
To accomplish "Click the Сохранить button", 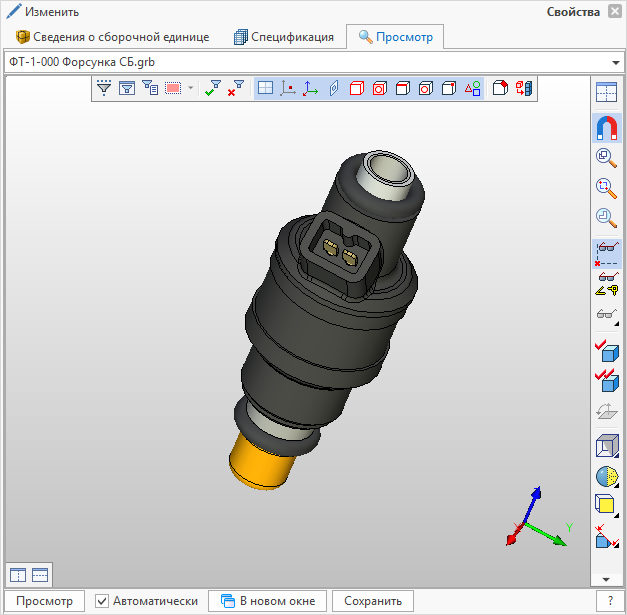I will pos(373,601).
